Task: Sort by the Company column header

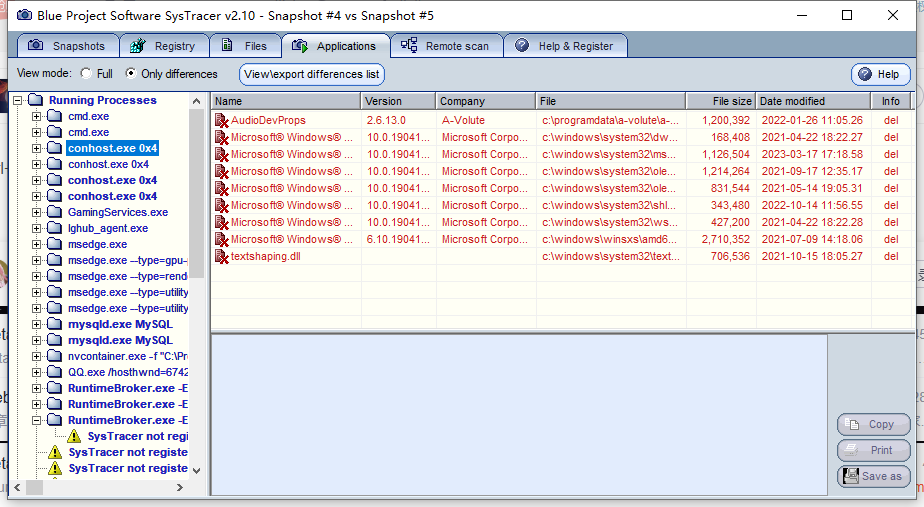Action: pos(486,101)
